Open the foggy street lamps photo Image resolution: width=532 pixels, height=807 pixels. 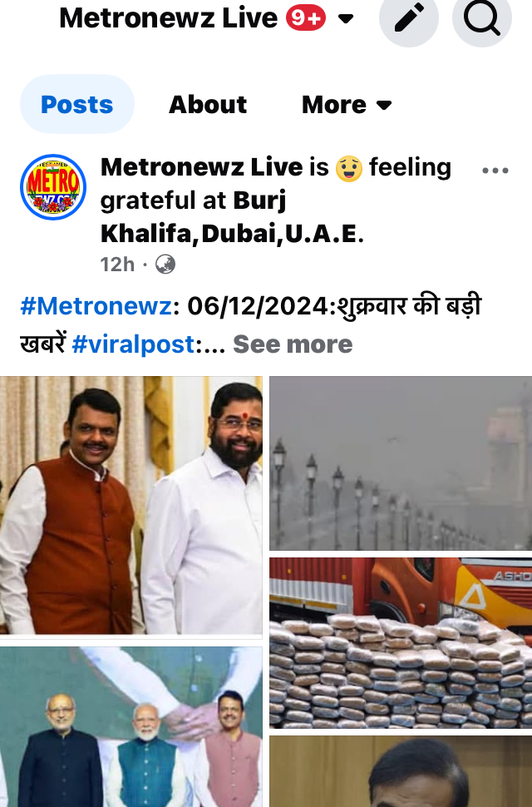click(401, 463)
